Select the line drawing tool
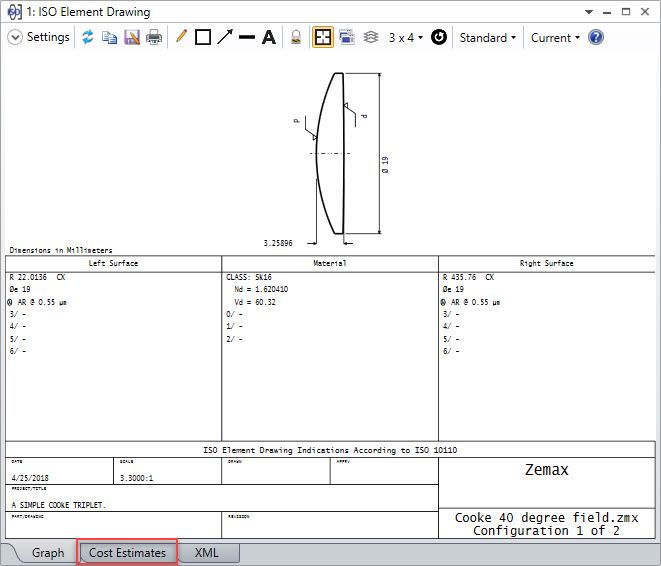Viewport: 661px width, 566px height. tap(247, 38)
